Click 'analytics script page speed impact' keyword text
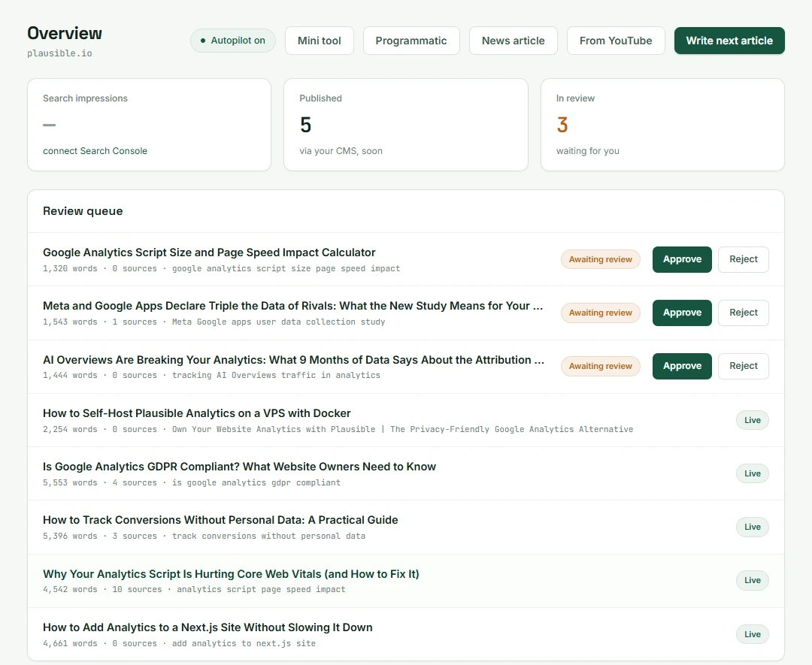This screenshot has width=812, height=665. [261, 589]
